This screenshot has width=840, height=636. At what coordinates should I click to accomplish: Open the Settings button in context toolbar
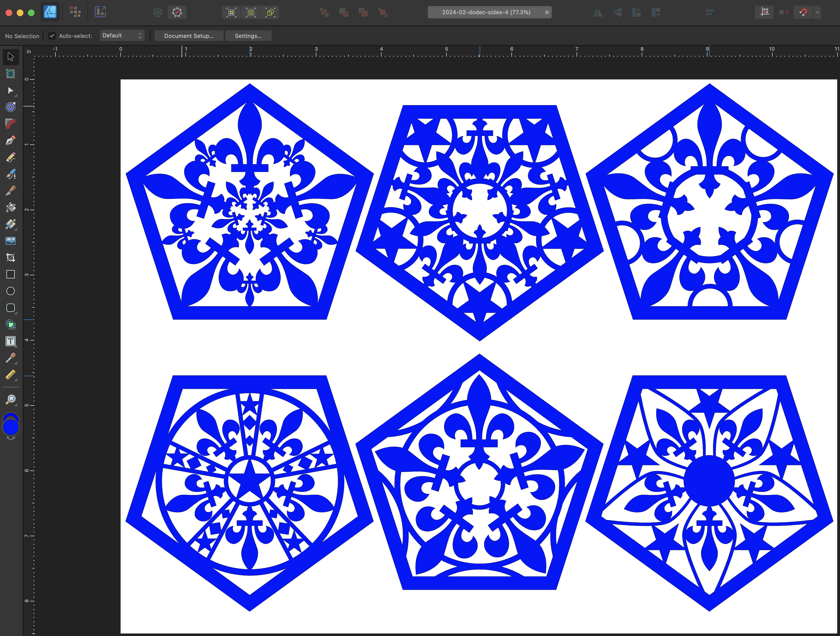(248, 36)
